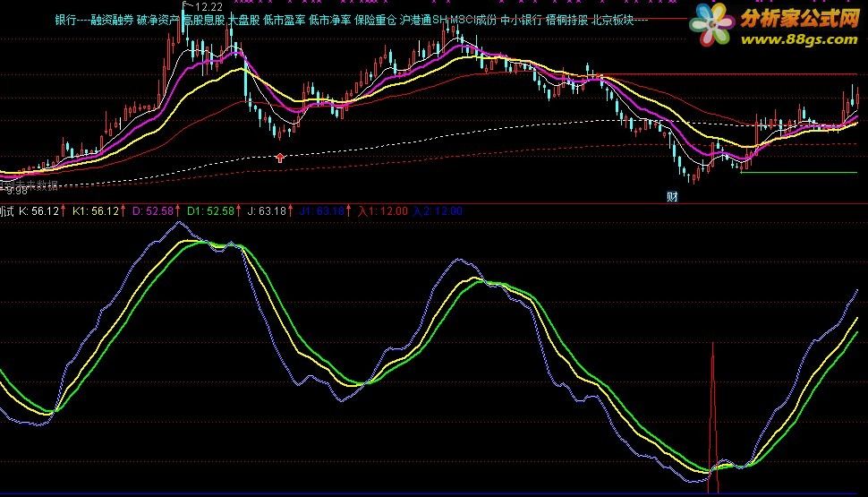Select the 融资融券 sector tag
Viewport: 868px width, 497px height.
(x=113, y=21)
